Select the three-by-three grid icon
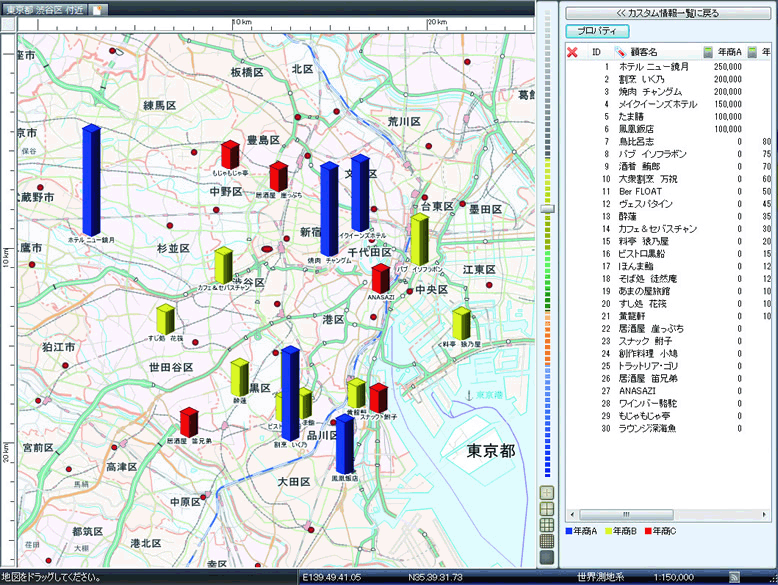Viewport: 778px width, 585px height. click(x=547, y=524)
